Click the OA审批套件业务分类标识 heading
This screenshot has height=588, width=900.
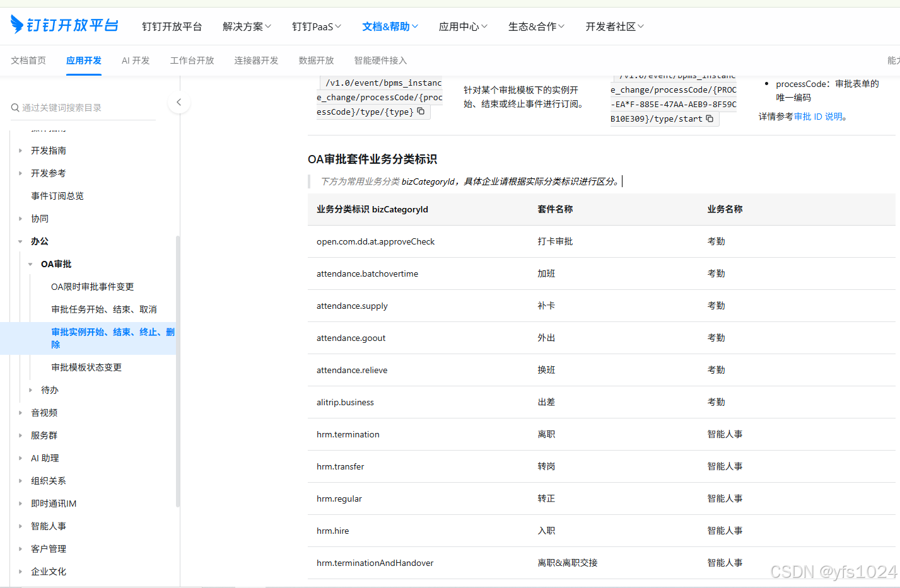click(x=372, y=159)
